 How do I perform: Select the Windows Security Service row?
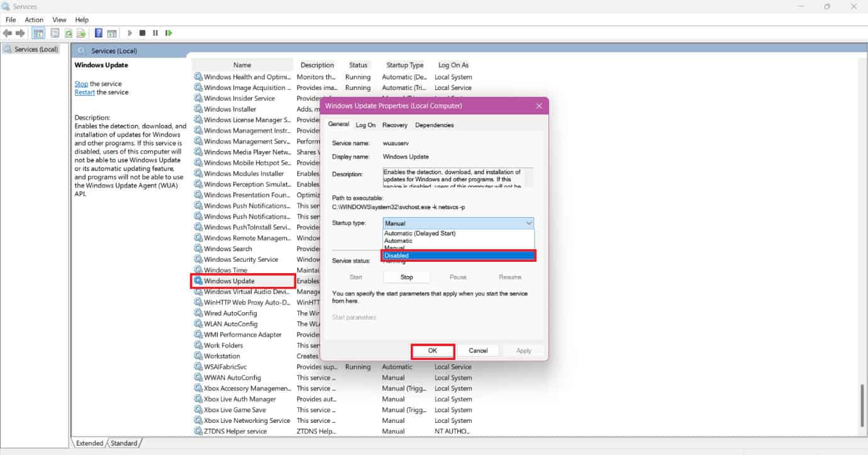[x=242, y=259]
